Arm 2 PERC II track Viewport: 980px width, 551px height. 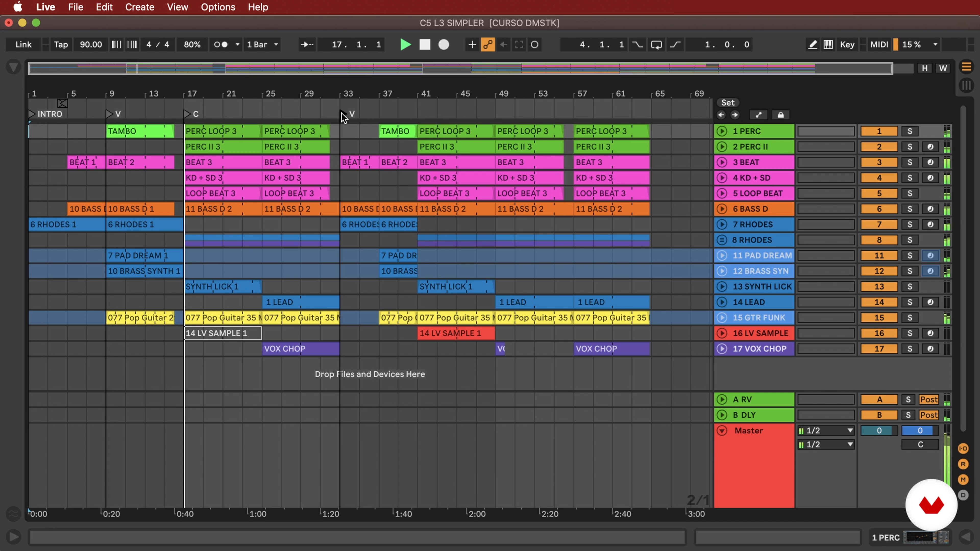point(930,147)
